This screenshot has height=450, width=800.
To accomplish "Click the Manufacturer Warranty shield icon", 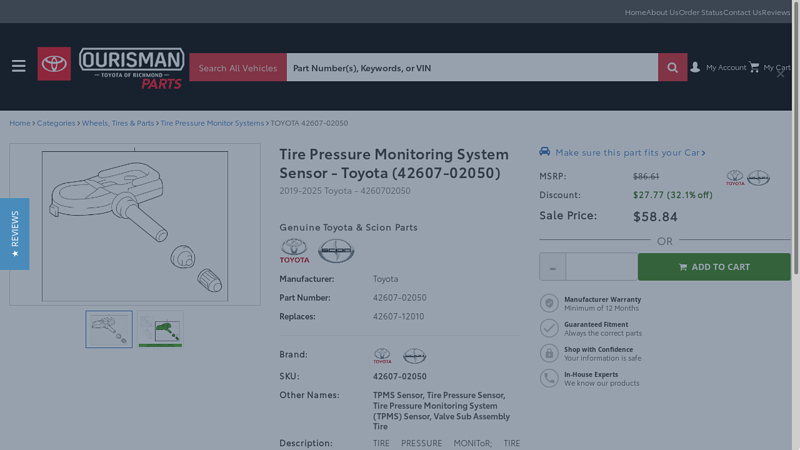I will click(549, 303).
